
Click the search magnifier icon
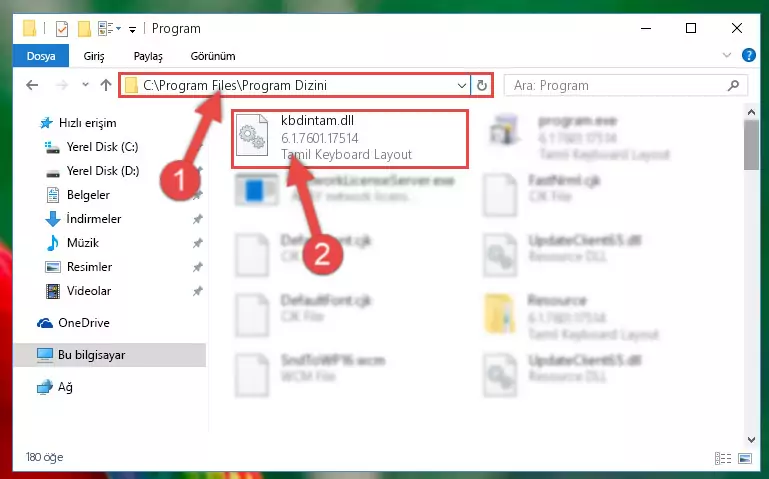[x=734, y=86]
